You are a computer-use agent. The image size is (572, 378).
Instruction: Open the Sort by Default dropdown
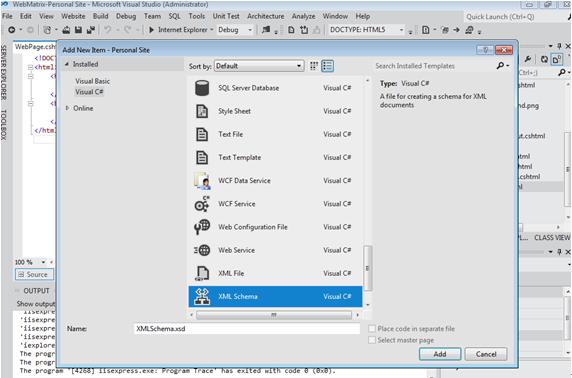(x=259, y=66)
